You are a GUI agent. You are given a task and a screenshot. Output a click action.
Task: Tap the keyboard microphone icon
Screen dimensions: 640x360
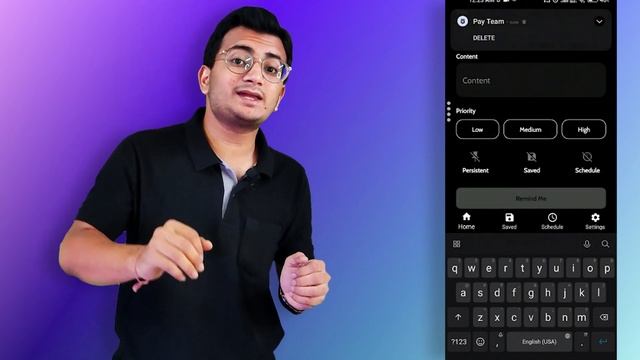click(587, 244)
